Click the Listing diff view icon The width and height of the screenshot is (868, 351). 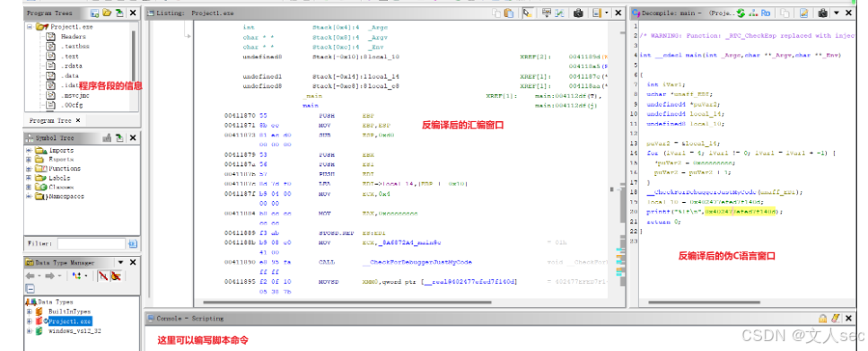559,13
